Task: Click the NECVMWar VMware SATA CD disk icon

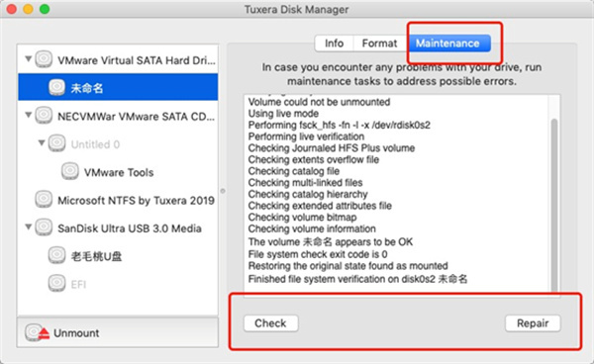Action: coord(44,116)
